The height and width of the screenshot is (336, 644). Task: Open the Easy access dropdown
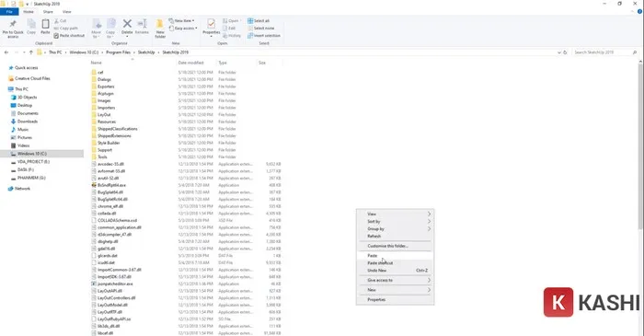pos(183,28)
